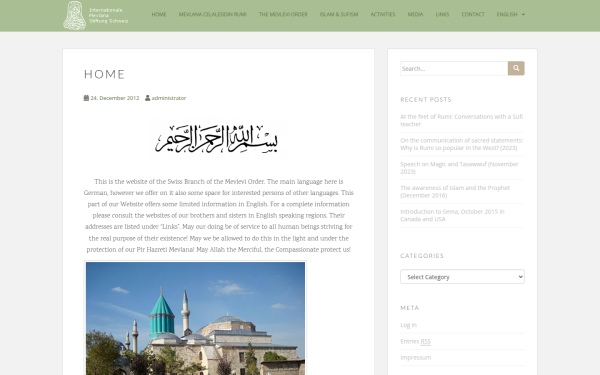
Task: Open Islam & Sufism menu
Action: (x=339, y=15)
